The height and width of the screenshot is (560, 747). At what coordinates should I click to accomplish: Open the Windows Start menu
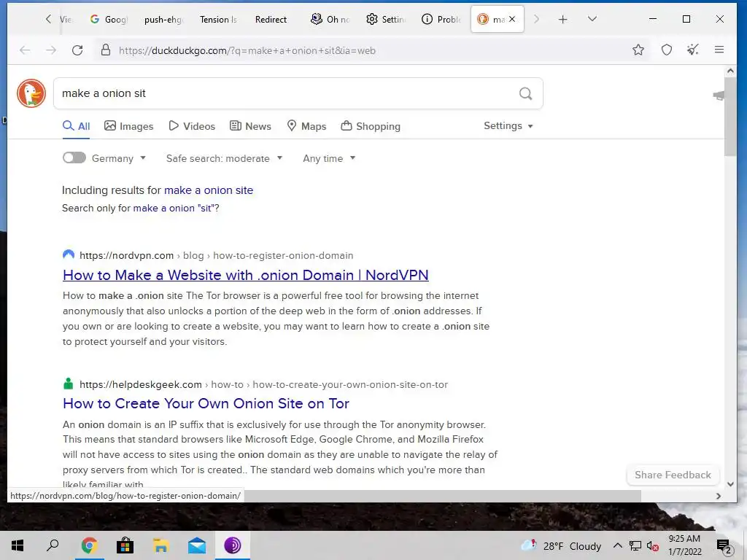[x=18, y=545]
